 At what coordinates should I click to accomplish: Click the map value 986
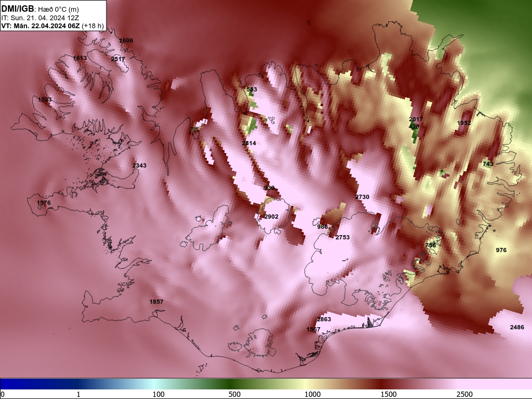point(323,227)
